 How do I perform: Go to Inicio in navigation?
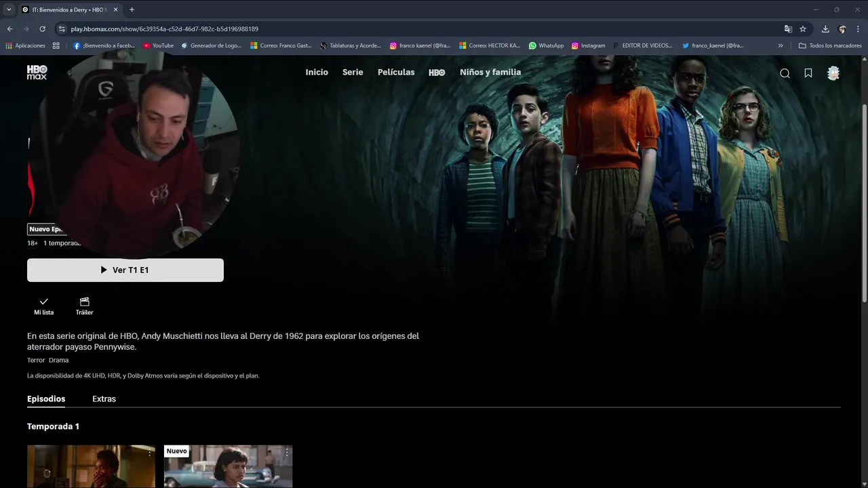317,72
